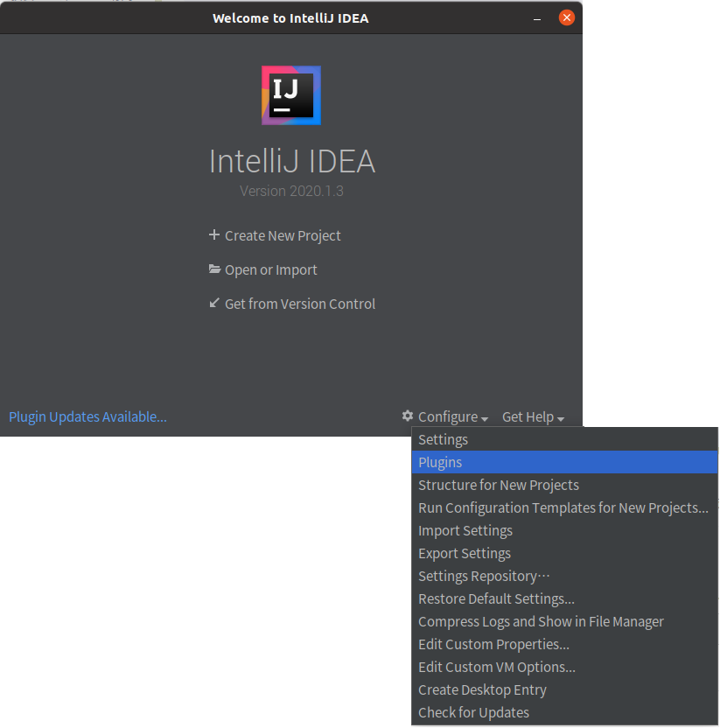This screenshot has height=728, width=720.
Task: Click the Version 2020.1.3 text
Action: [x=291, y=191]
